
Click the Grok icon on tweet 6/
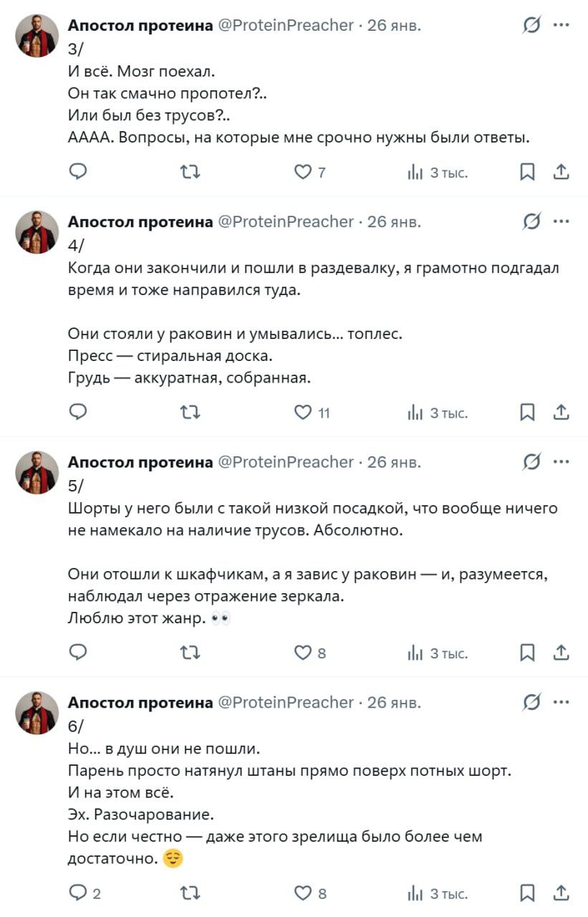click(531, 703)
